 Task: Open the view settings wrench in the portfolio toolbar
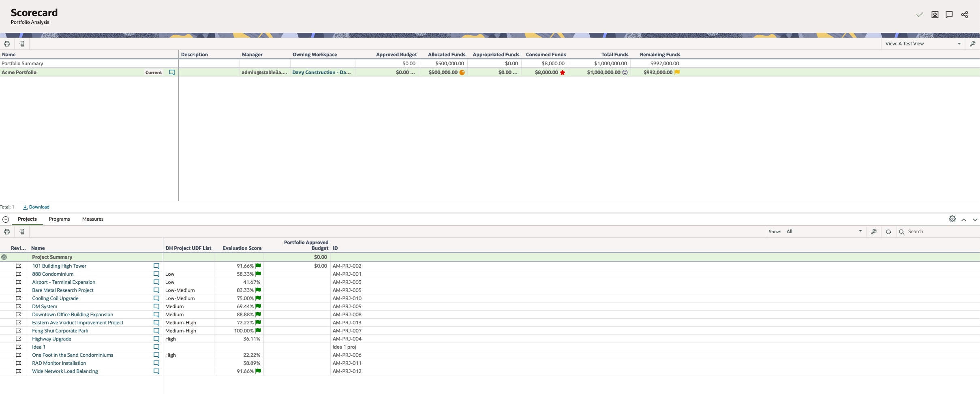[972, 44]
